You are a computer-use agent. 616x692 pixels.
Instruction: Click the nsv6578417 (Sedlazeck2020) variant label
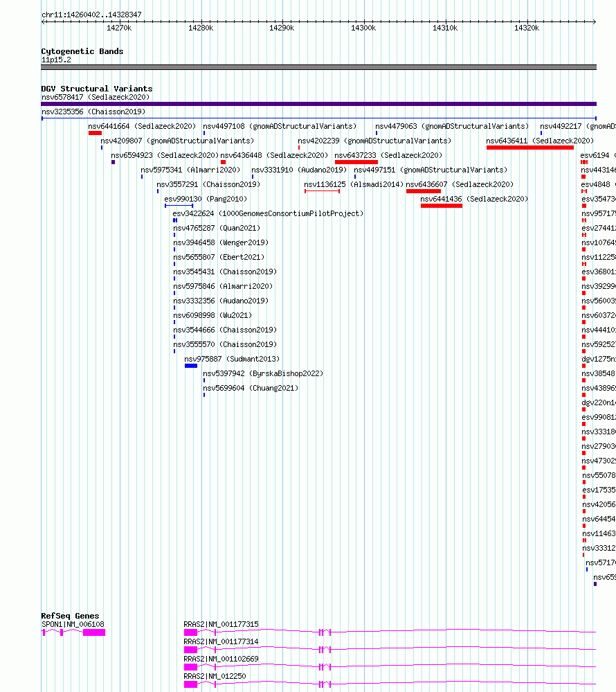[96, 97]
